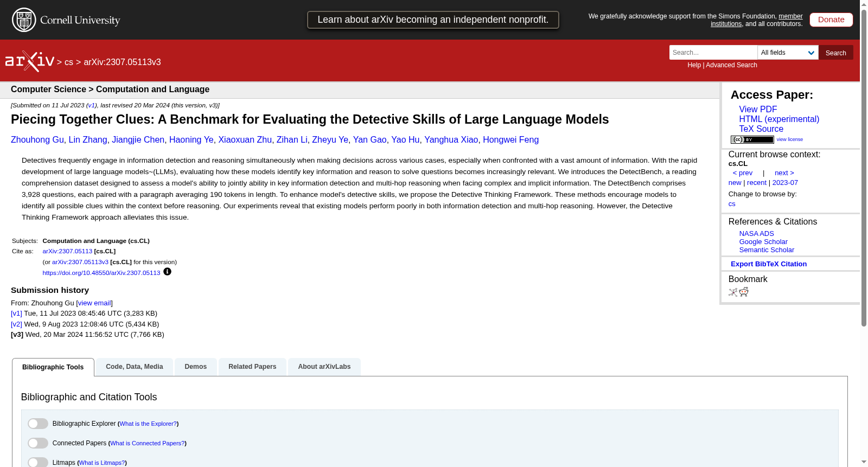Open author Hongwei Feng link
The height and width of the screenshot is (467, 868).
(511, 140)
